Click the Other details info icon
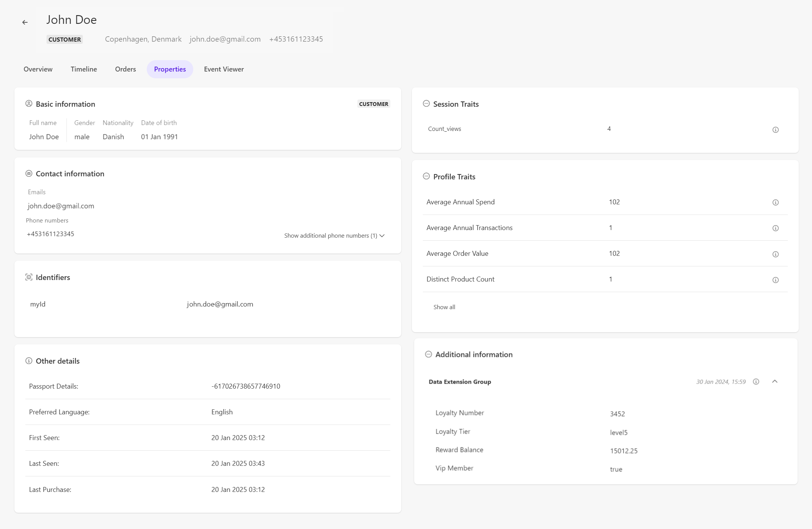The image size is (812, 529). click(29, 361)
